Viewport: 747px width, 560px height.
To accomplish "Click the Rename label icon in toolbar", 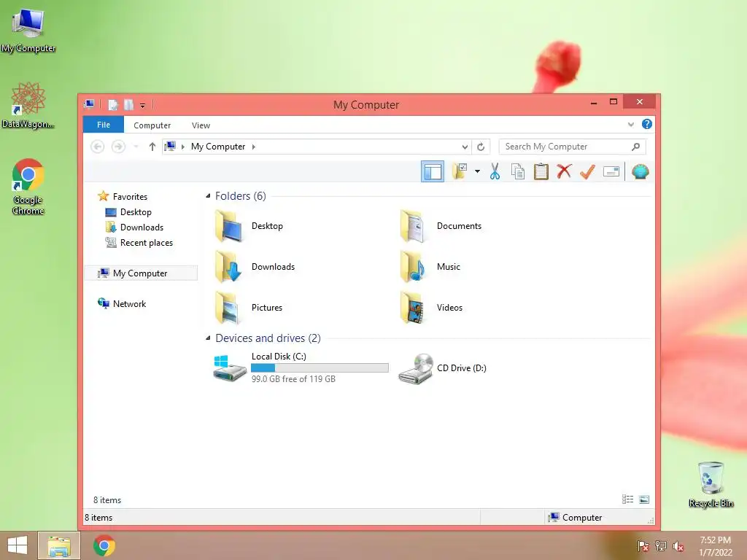I will pyautogui.click(x=611, y=171).
